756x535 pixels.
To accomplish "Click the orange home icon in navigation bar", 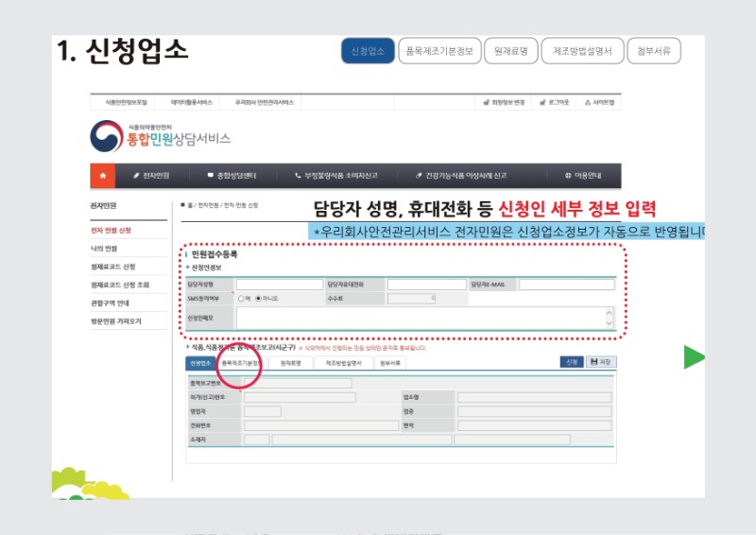I will pyautogui.click(x=101, y=176).
